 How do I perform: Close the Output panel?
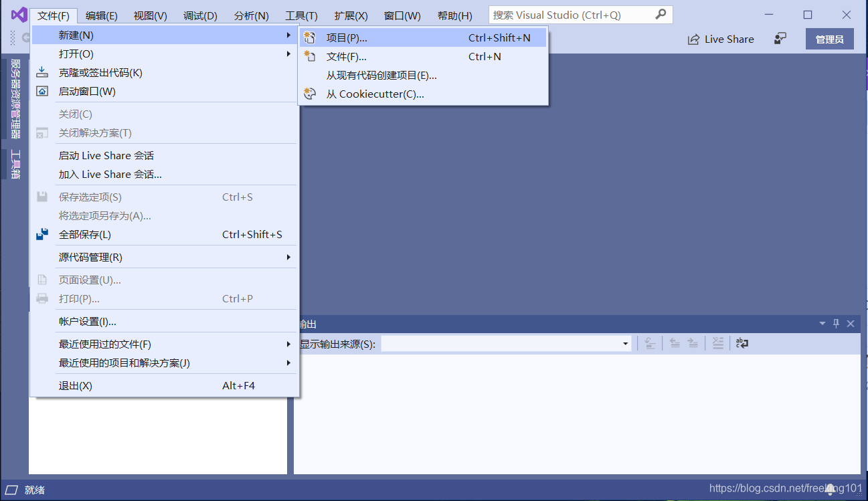click(851, 324)
